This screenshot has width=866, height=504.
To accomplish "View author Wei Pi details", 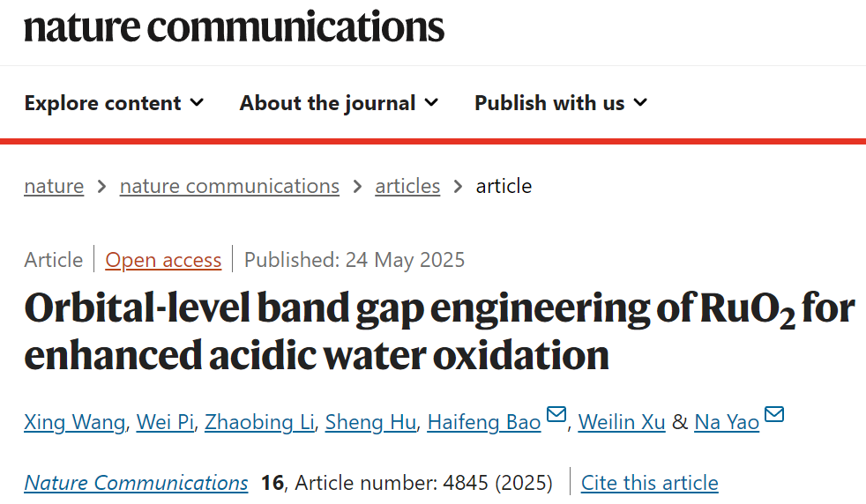I will coord(165,422).
